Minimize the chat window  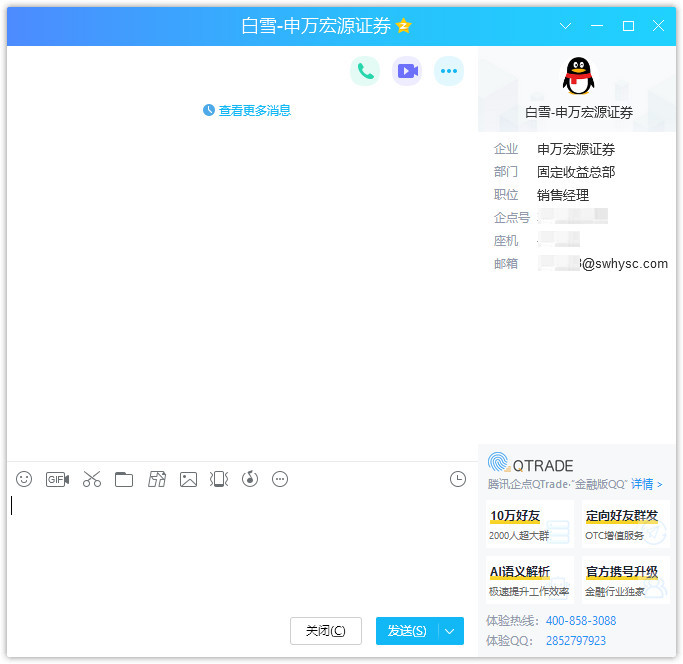click(597, 26)
